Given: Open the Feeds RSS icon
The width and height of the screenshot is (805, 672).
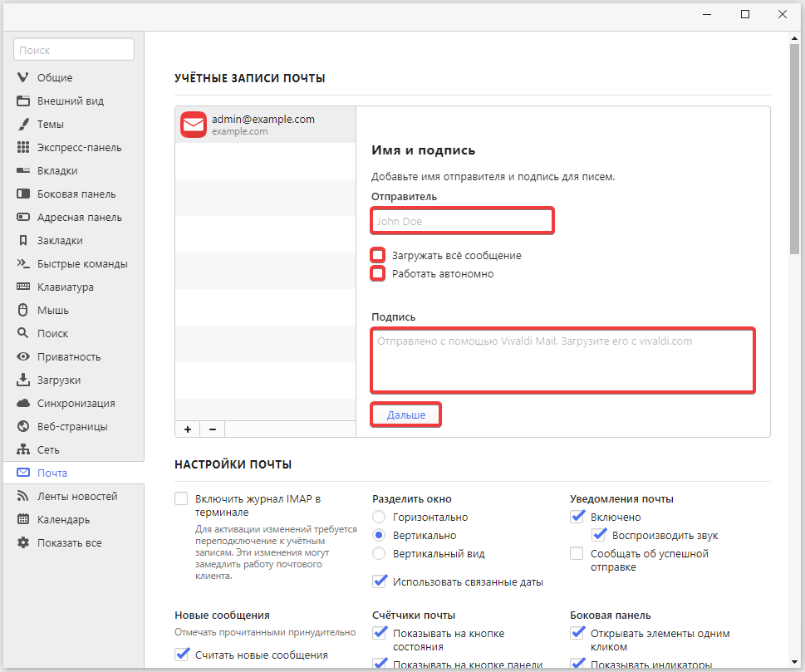Looking at the screenshot, I should coord(23,497).
